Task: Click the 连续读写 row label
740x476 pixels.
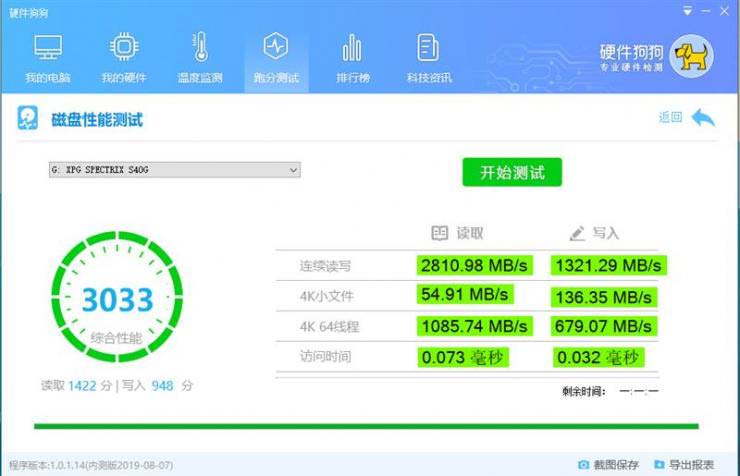Action: pyautogui.click(x=325, y=266)
